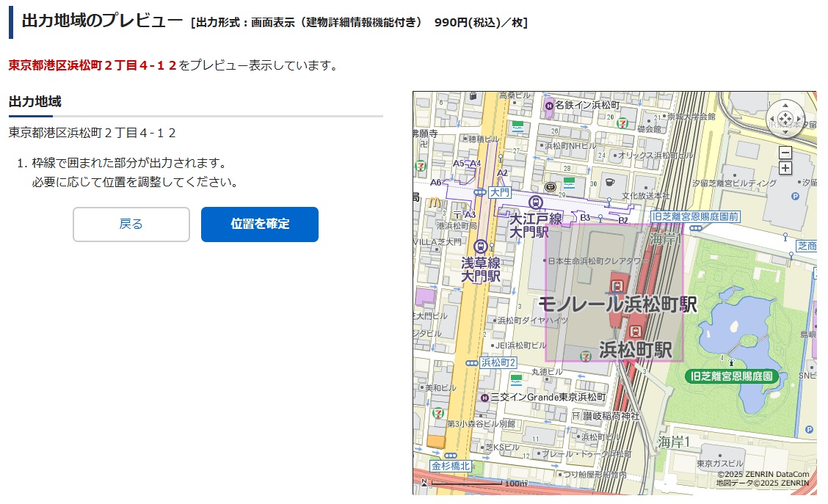Click 文化放送本社 building label
This screenshot has width=828, height=504.
(x=645, y=196)
